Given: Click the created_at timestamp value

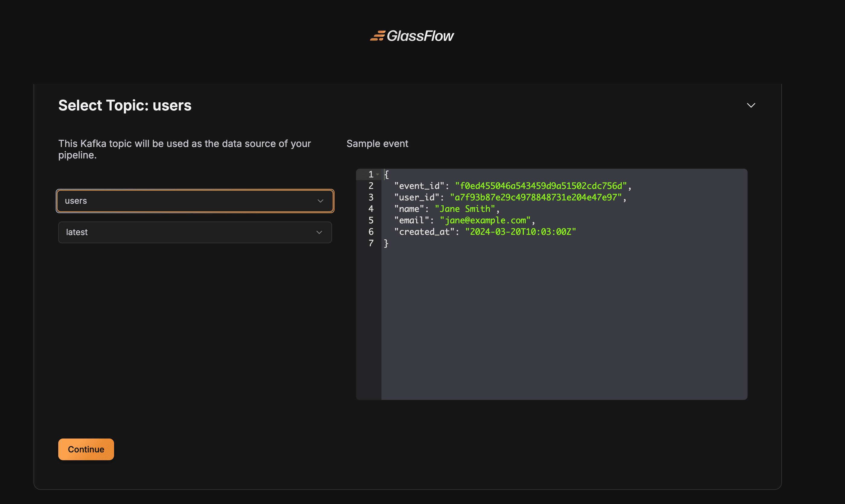Looking at the screenshot, I should click(520, 231).
